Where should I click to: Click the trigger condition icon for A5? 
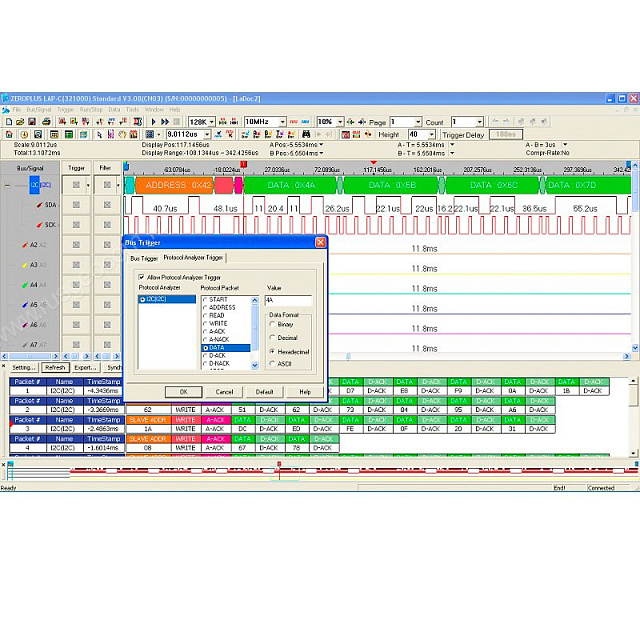(76, 305)
